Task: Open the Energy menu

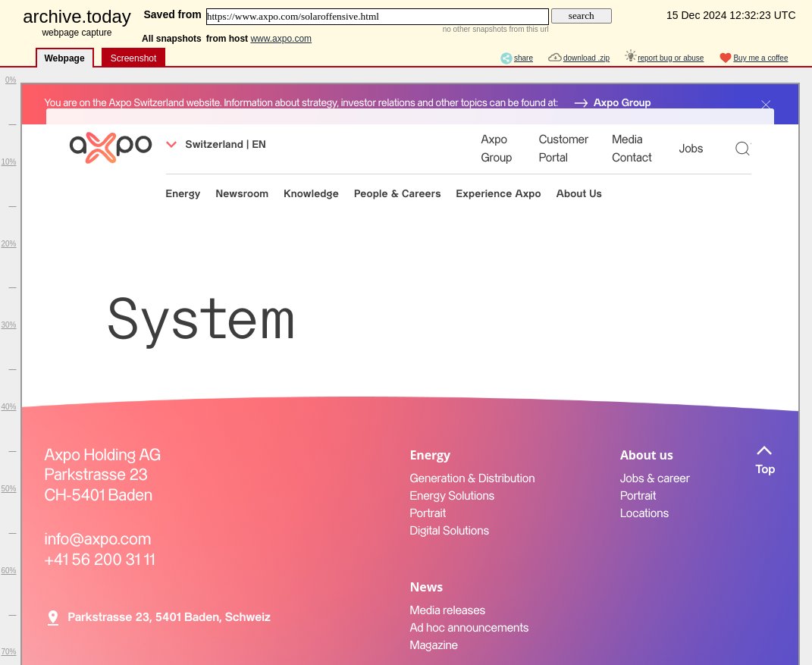Action: 183,193
